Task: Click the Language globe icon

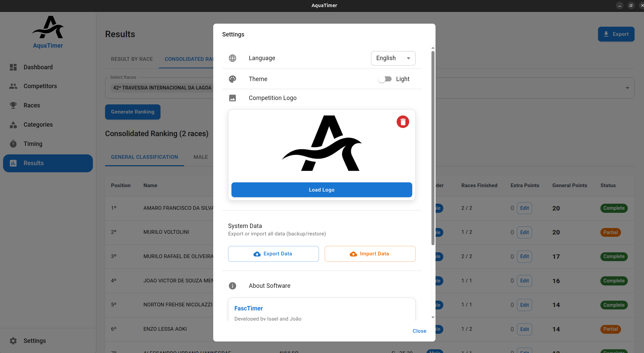Action: pos(232,58)
